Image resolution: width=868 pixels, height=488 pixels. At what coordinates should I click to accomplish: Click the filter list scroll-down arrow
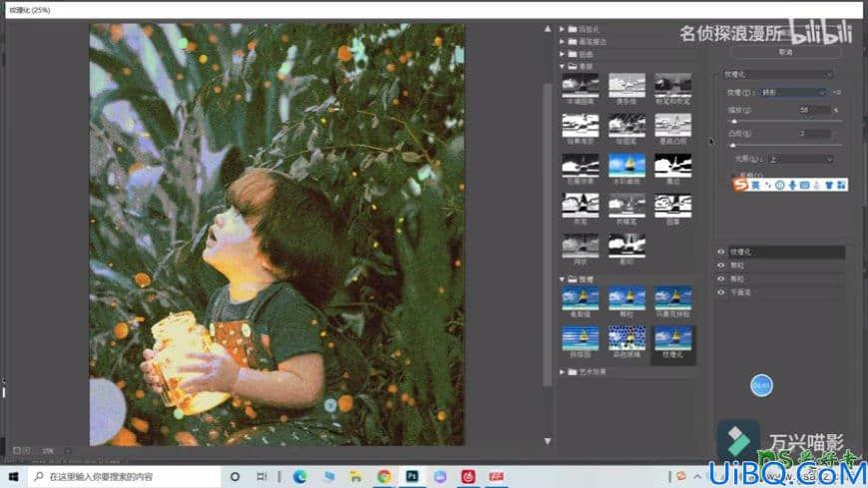tap(548, 441)
